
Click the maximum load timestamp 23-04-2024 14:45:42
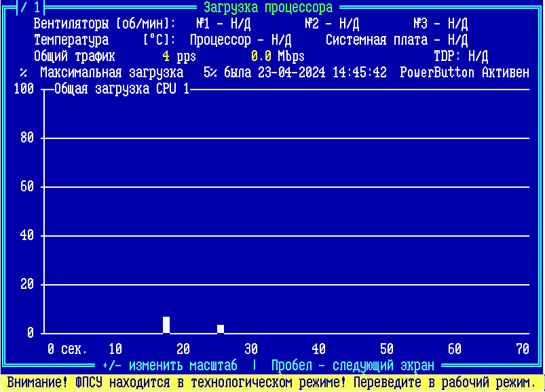coord(322,73)
